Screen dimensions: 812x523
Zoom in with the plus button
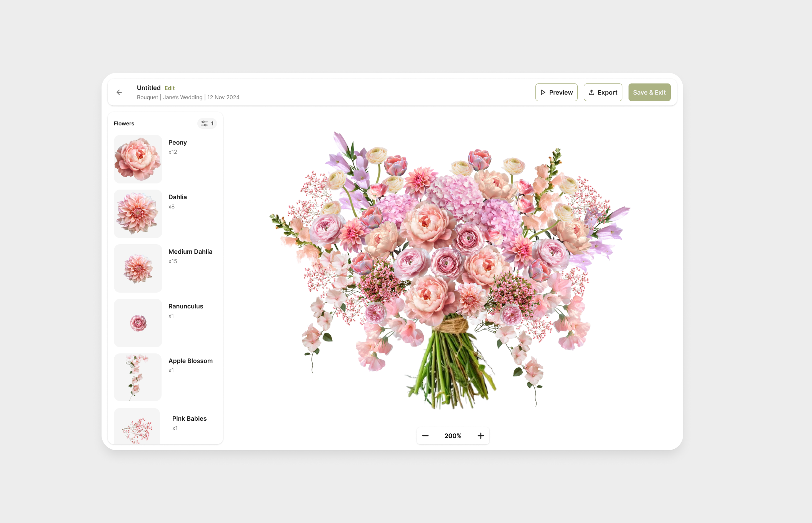(x=481, y=436)
